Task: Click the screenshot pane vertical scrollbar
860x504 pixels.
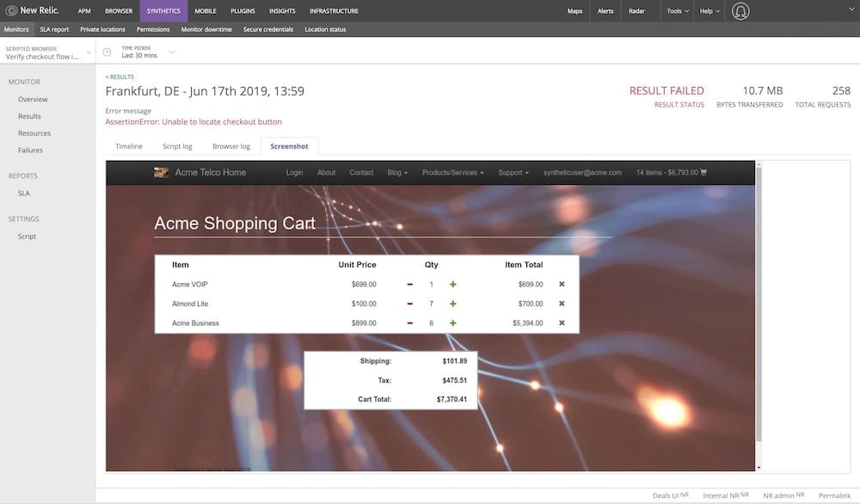Action: pyautogui.click(x=759, y=304)
